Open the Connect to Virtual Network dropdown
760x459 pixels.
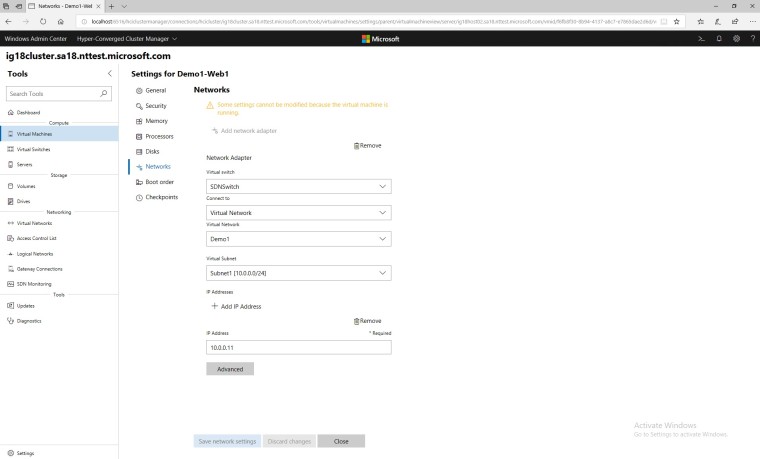(299, 212)
